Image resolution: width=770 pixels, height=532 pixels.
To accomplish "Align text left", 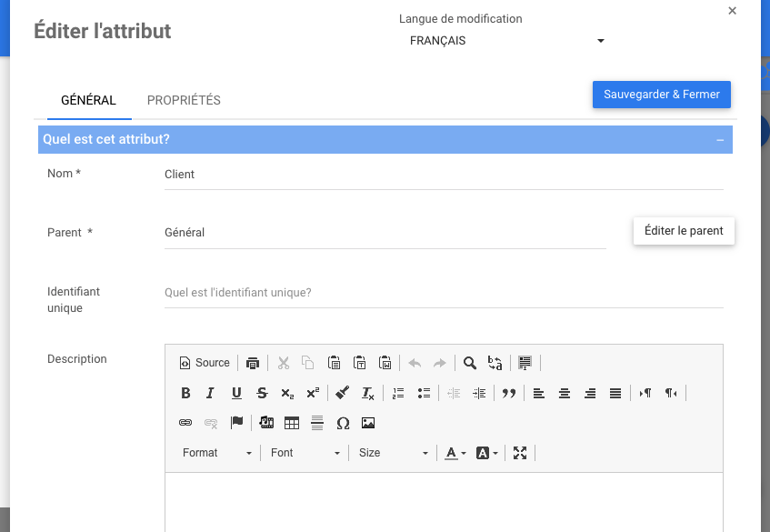I will point(539,393).
